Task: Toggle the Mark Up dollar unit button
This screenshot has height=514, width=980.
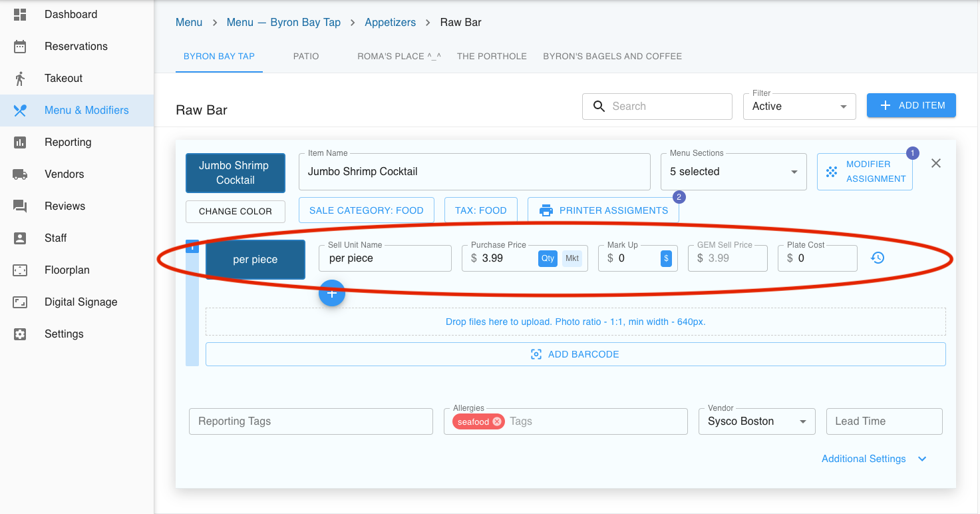Action: [666, 258]
